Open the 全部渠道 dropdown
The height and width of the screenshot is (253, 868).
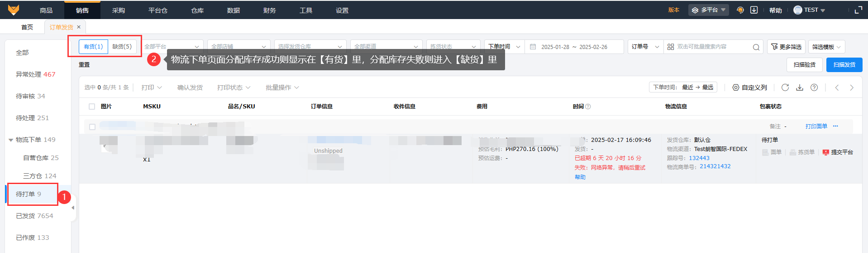point(386,46)
